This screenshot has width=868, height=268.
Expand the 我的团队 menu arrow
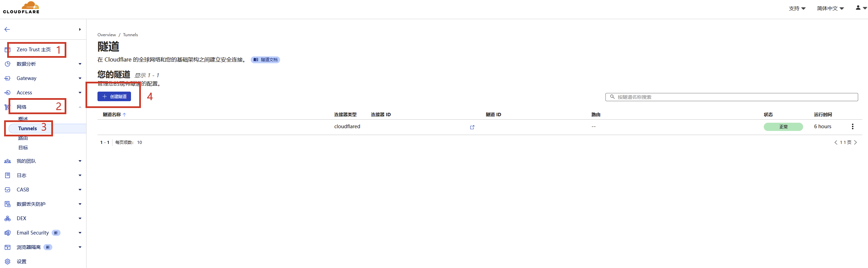[80, 161]
